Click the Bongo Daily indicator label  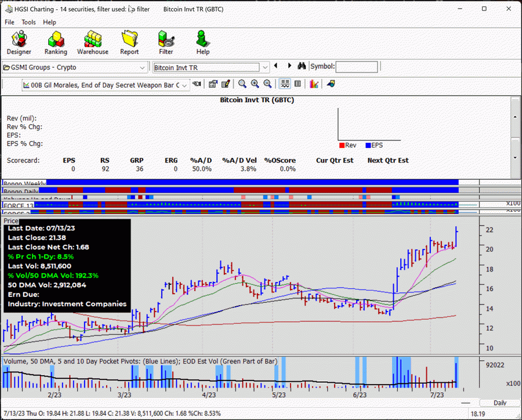[21, 190]
